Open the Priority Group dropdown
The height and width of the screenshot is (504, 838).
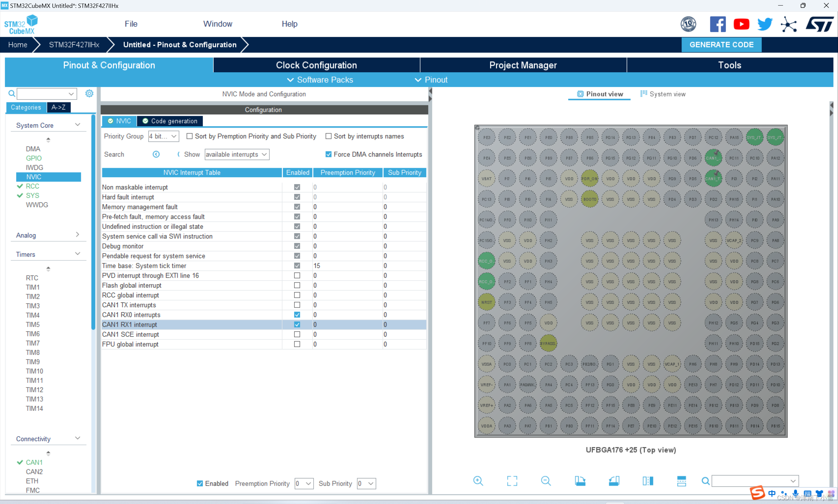[163, 136]
